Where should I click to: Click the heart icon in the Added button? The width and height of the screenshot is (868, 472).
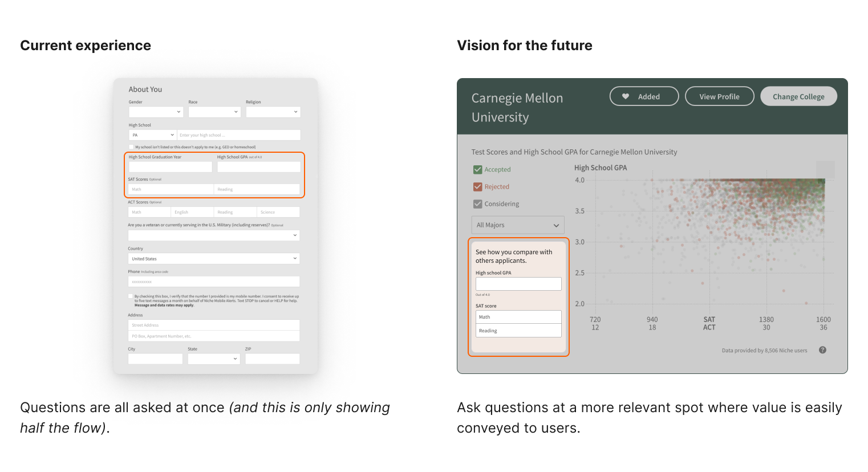click(x=626, y=96)
